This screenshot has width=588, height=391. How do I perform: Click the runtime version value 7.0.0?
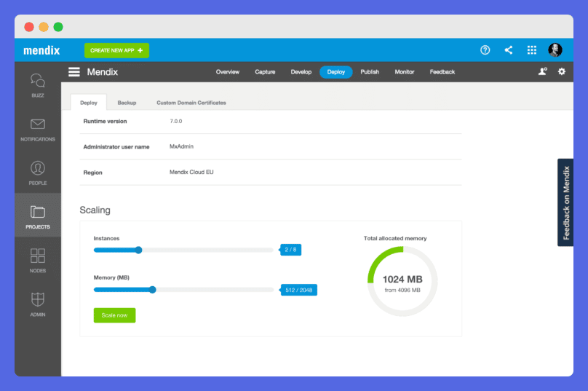click(x=176, y=121)
